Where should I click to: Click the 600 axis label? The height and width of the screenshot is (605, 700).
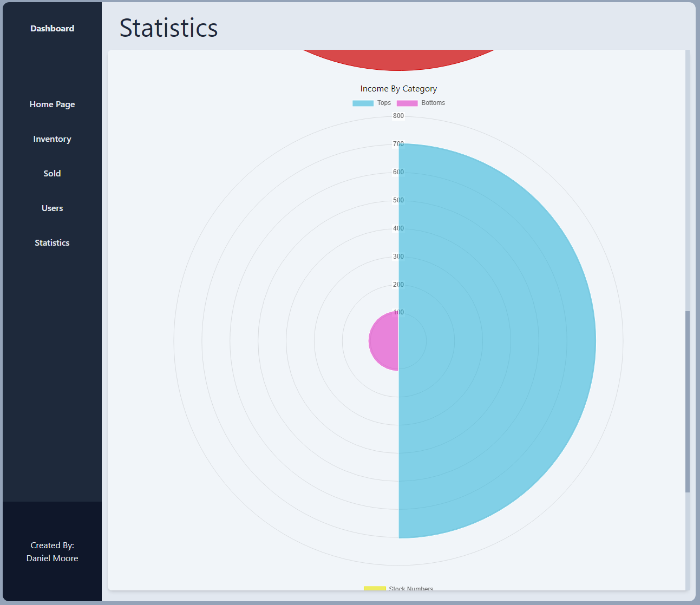[x=398, y=172]
